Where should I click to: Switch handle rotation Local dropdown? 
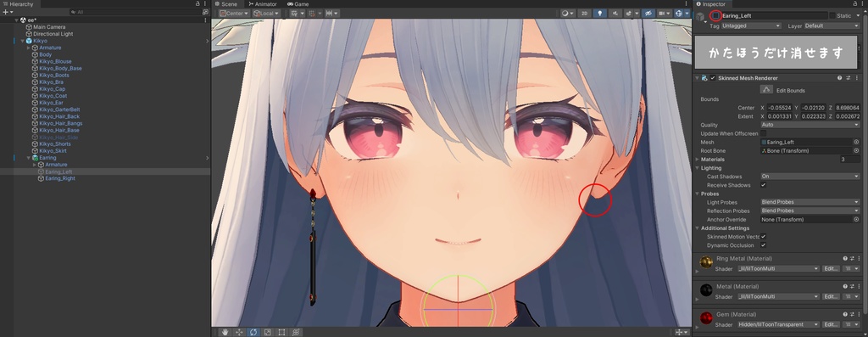(266, 14)
